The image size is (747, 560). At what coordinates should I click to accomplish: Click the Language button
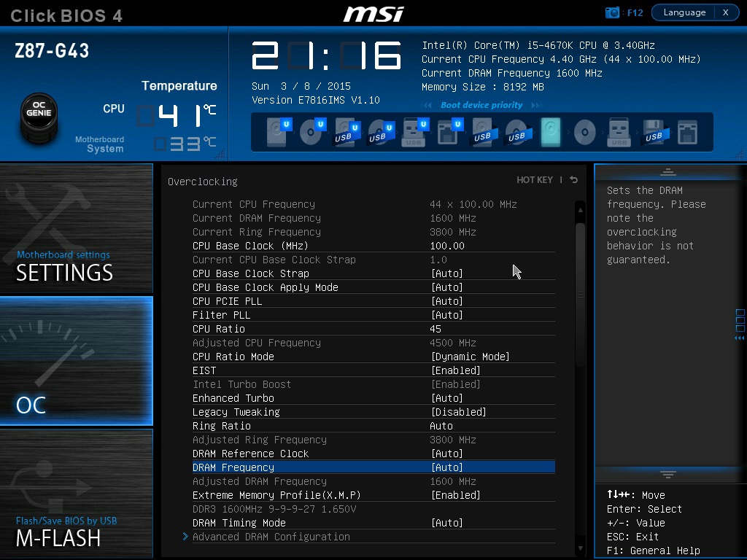tap(684, 12)
